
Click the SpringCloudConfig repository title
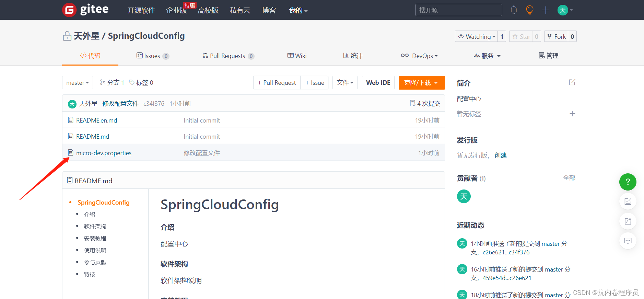[147, 36]
